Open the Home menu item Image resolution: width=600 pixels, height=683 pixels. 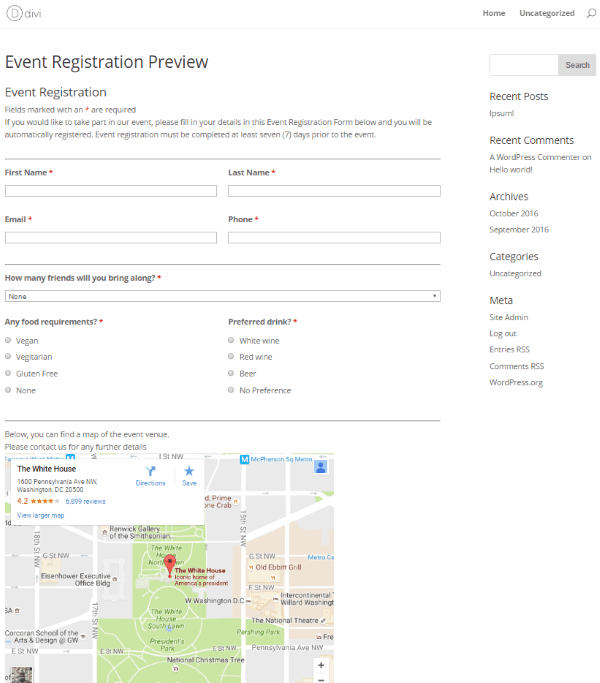coord(494,13)
